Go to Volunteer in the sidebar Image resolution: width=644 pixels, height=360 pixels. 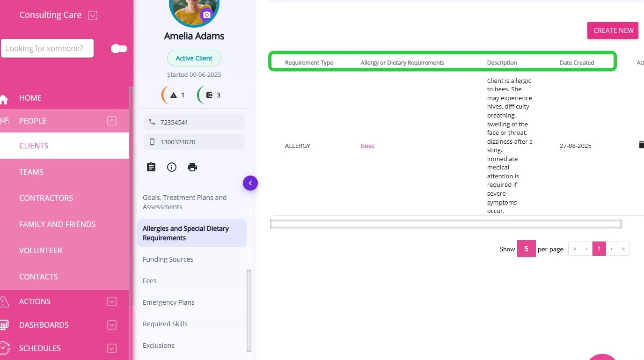tap(41, 250)
